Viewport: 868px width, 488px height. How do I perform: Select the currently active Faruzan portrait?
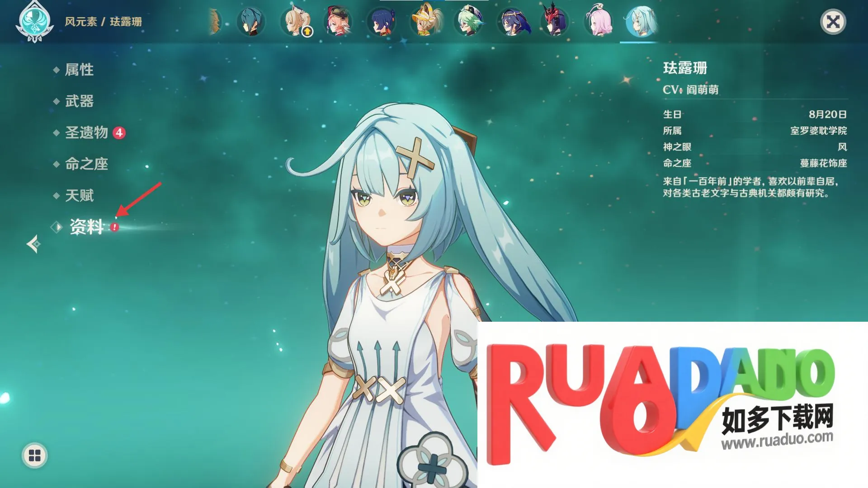coord(640,22)
